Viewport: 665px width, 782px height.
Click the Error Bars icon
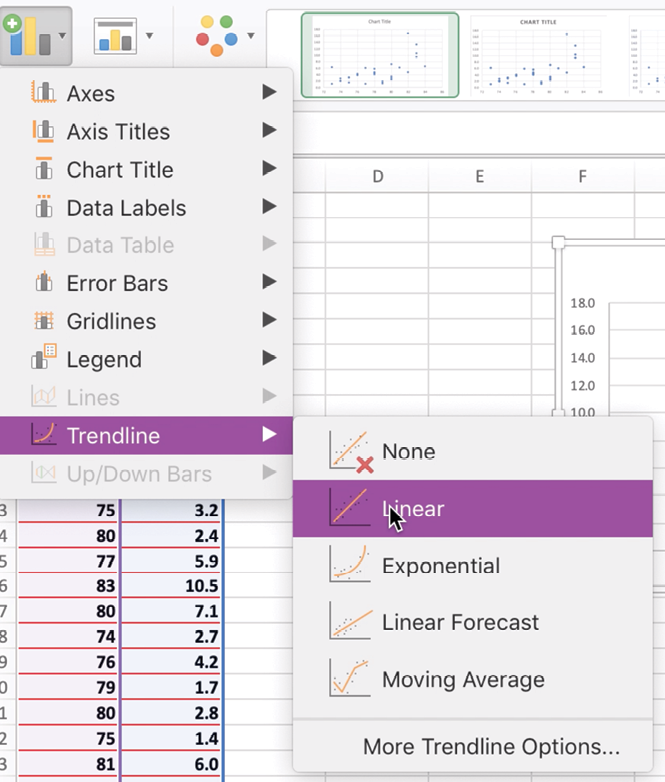point(43,283)
